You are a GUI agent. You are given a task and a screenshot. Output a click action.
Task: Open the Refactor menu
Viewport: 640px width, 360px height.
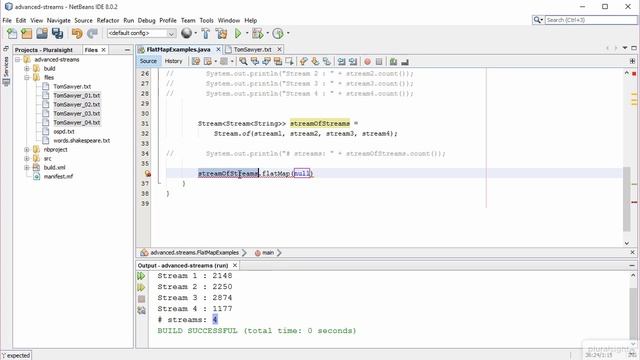pos(108,20)
